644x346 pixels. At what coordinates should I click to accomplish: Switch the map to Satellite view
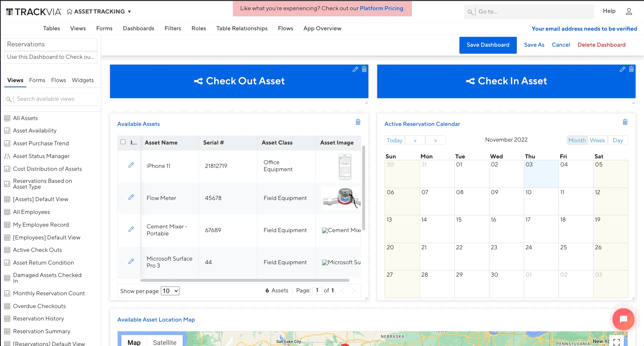point(164,342)
